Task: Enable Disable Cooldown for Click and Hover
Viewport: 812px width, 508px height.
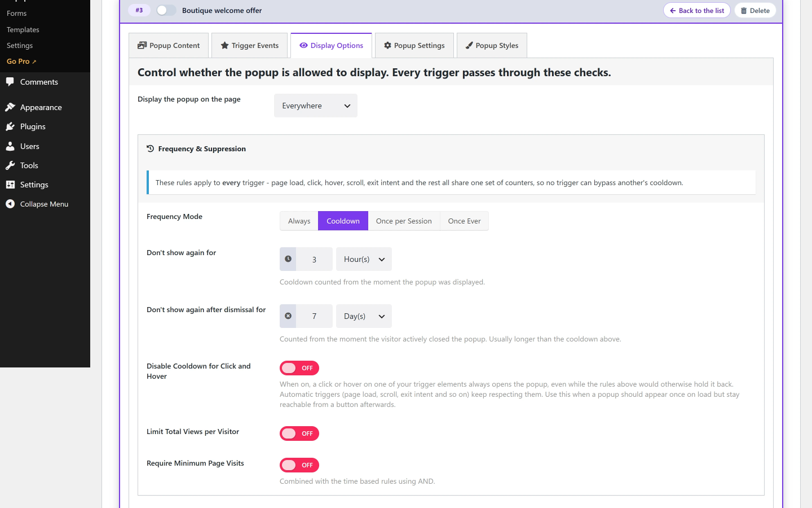Action: pos(299,368)
